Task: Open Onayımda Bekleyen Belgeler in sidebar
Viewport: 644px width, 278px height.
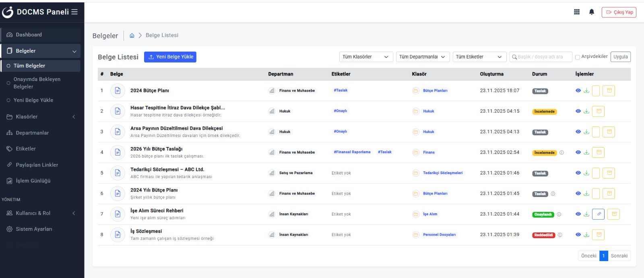Action: [37, 83]
